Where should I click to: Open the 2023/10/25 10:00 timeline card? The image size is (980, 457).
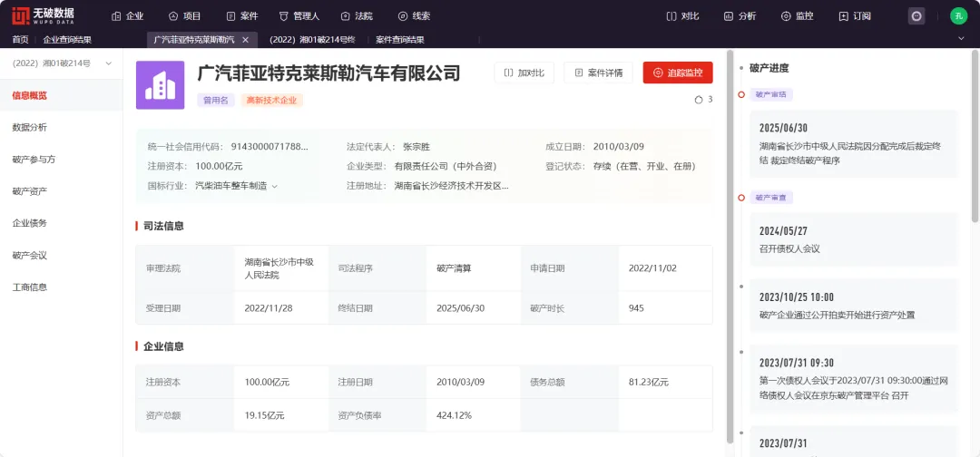click(854, 305)
